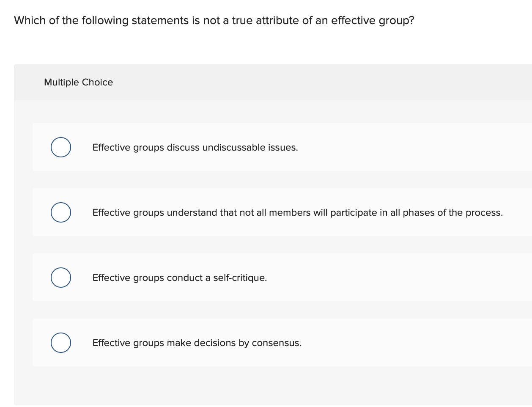Choose 'Effective groups conduct a self-critique' option
The image size is (532, 407).
click(179, 278)
